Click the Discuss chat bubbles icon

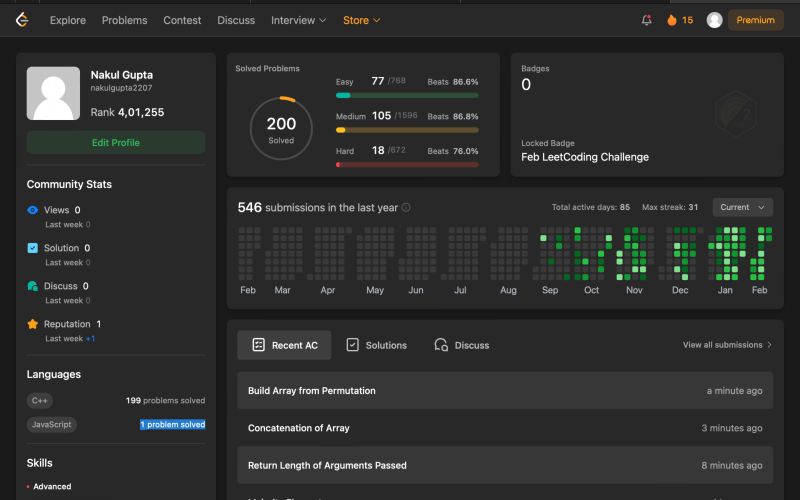(x=33, y=286)
